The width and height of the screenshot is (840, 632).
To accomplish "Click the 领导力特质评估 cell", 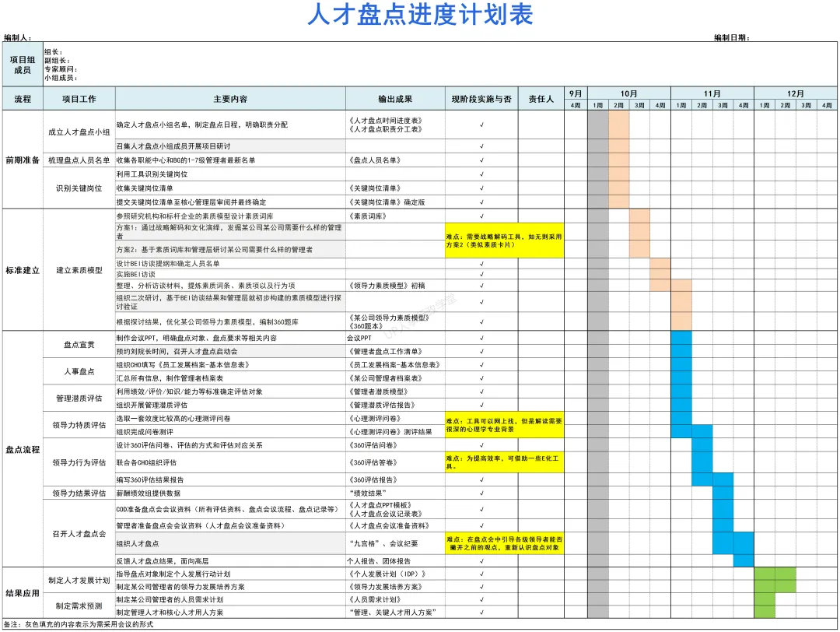I will pyautogui.click(x=79, y=425).
